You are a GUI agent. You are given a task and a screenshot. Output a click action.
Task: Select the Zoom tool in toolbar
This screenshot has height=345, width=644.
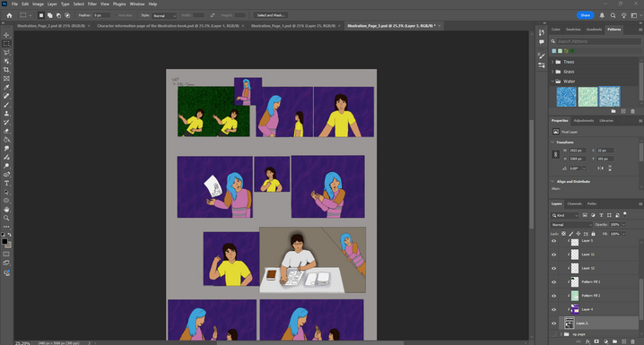(x=6, y=219)
